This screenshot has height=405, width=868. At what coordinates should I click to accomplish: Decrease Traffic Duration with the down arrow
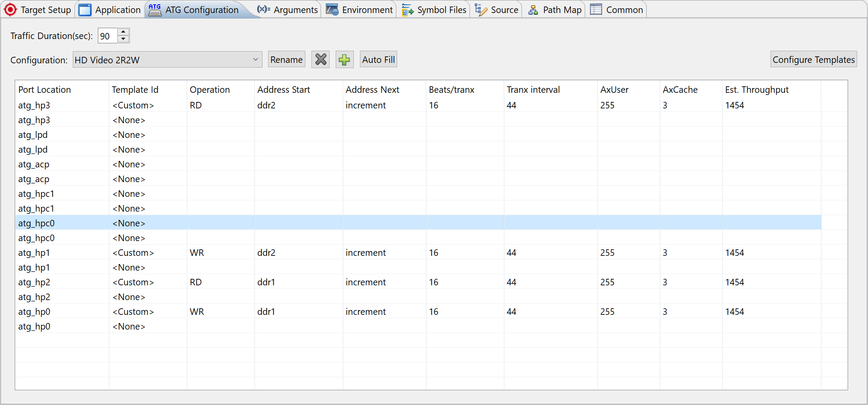[x=124, y=39]
